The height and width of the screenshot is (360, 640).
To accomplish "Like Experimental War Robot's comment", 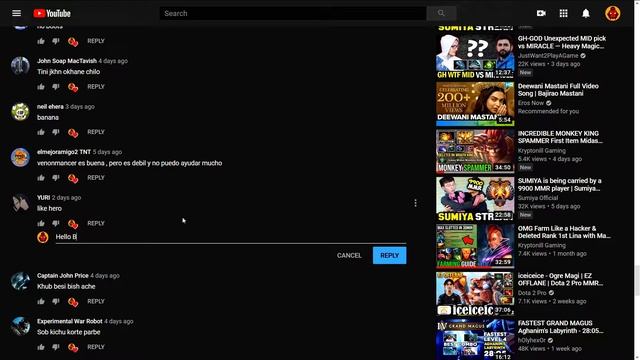I will click(x=41, y=347).
